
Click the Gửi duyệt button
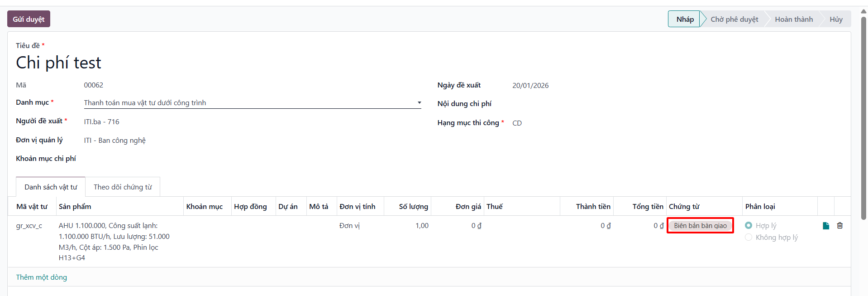(x=29, y=19)
